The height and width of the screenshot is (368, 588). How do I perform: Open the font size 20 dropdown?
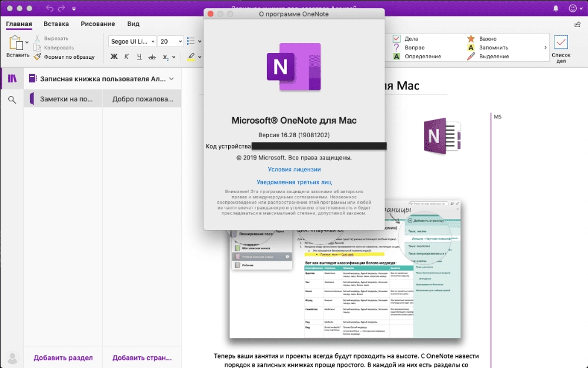pos(171,41)
